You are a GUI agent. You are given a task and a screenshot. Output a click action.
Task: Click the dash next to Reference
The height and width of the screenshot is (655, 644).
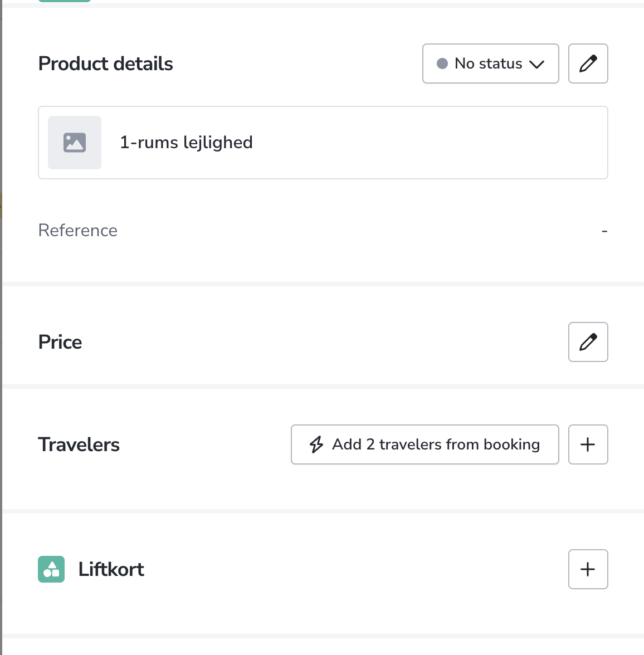pos(603,230)
